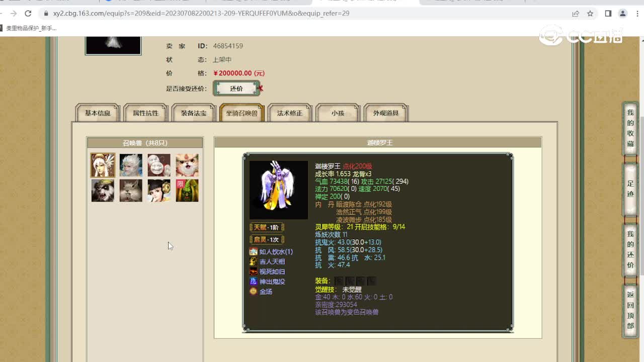Click the 召唤兽 (共8只) panel header
The width and height of the screenshot is (644, 362).
tap(145, 143)
